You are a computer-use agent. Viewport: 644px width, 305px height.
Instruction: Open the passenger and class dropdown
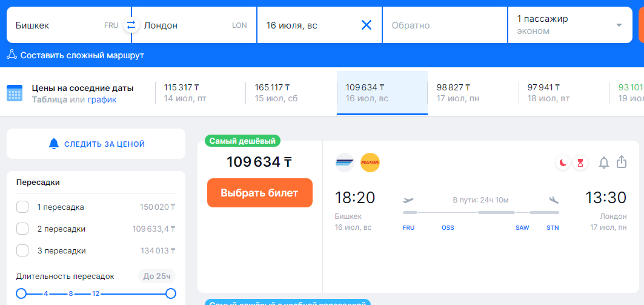point(569,25)
